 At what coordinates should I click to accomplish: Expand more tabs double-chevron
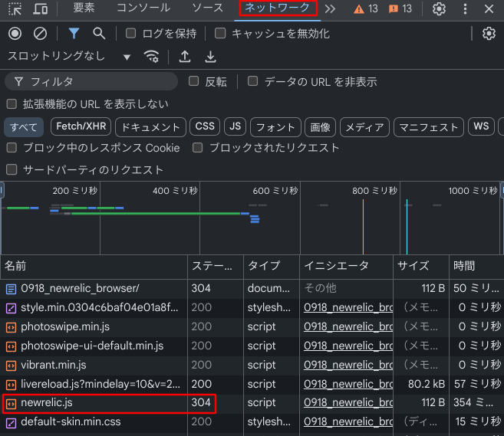(330, 8)
